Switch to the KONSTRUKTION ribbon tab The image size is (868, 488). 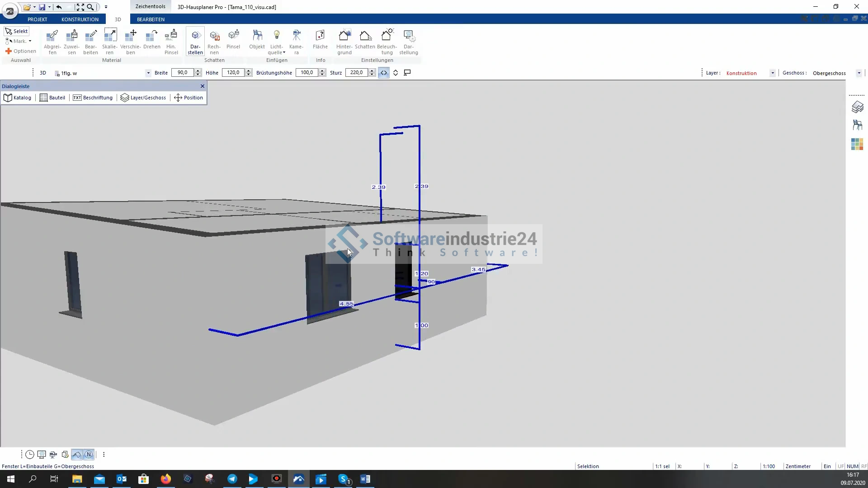coord(80,19)
